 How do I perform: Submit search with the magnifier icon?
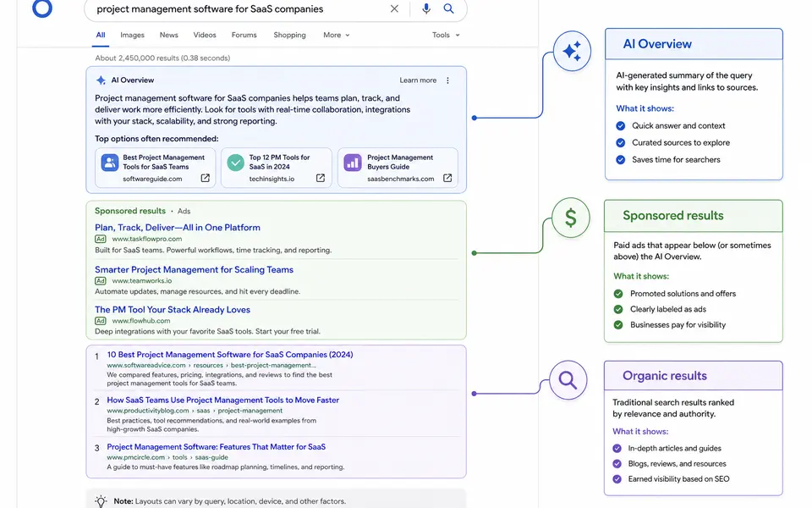point(448,8)
